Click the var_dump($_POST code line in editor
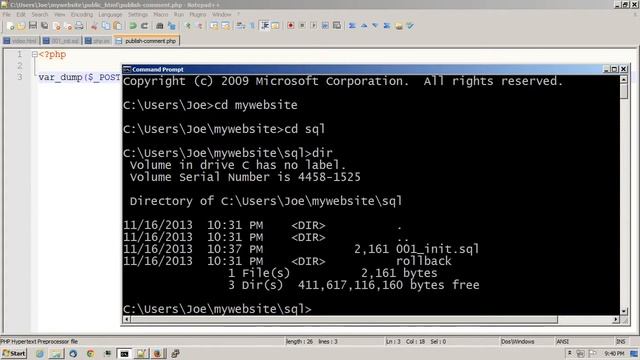The image size is (640, 360). (80, 77)
